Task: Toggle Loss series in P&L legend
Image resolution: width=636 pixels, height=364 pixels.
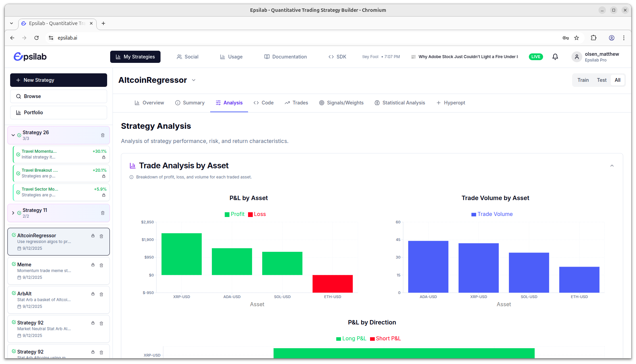Action: pos(257,214)
